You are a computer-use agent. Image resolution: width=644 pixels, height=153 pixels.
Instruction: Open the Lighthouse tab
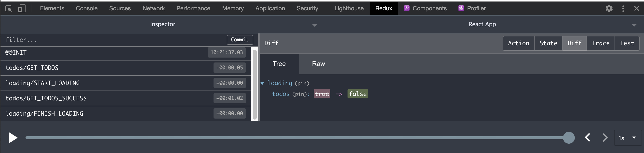coord(349,8)
